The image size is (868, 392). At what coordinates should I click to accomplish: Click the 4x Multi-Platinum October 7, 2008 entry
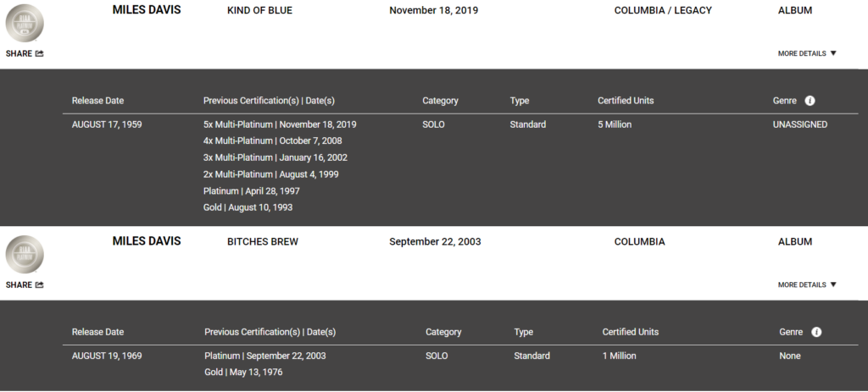coord(272,141)
